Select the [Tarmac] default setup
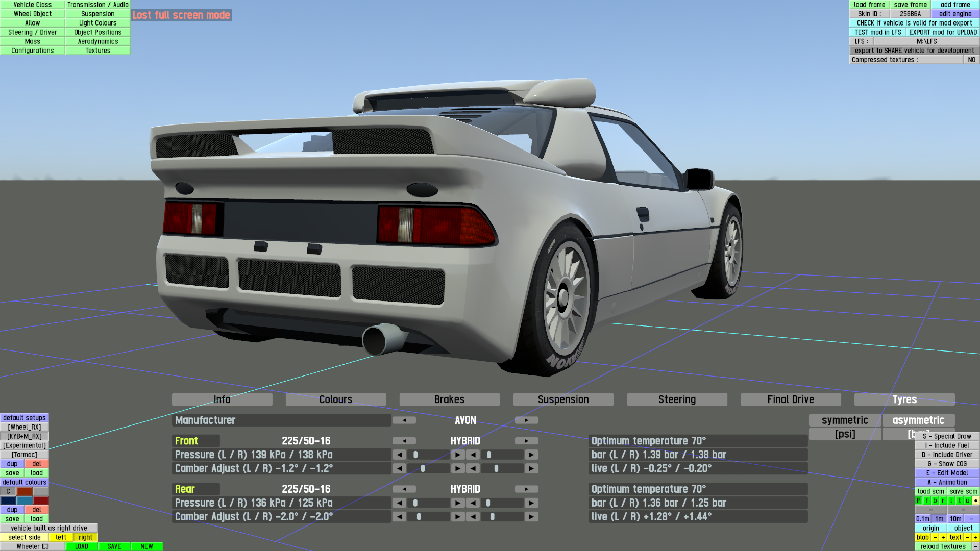This screenshot has height=551, width=980. point(24,455)
